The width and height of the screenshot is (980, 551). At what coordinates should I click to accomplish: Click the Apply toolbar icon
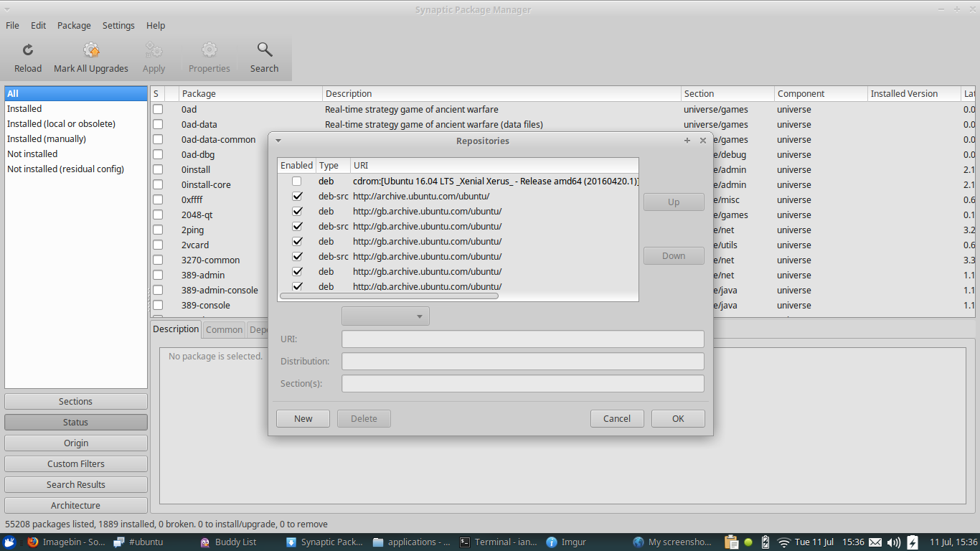click(154, 50)
